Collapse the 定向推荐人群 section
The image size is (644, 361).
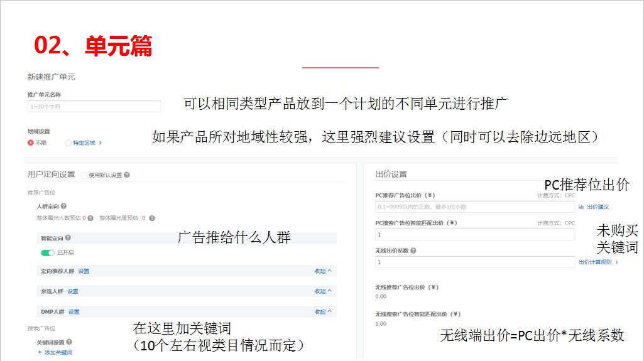(x=323, y=271)
